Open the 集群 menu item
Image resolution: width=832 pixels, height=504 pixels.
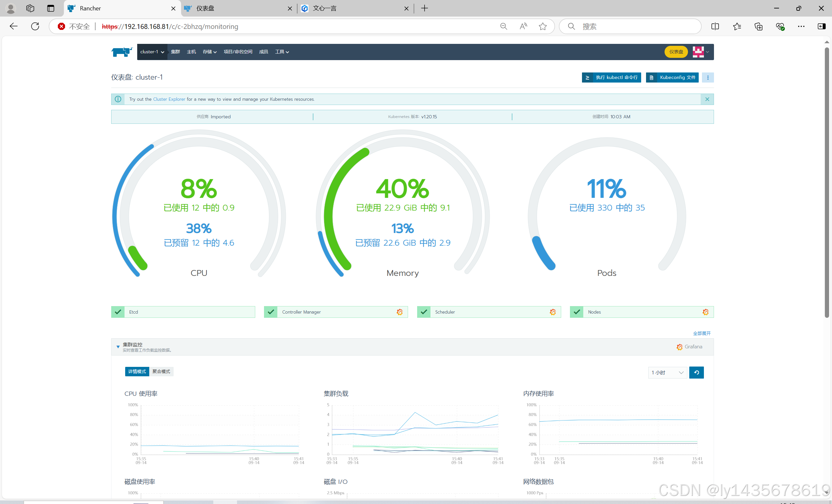click(175, 52)
